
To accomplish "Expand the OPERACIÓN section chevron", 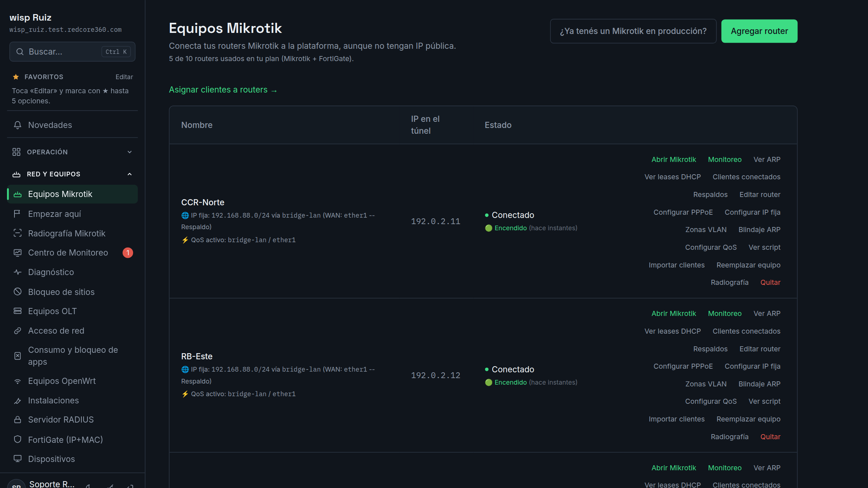I will (x=129, y=152).
